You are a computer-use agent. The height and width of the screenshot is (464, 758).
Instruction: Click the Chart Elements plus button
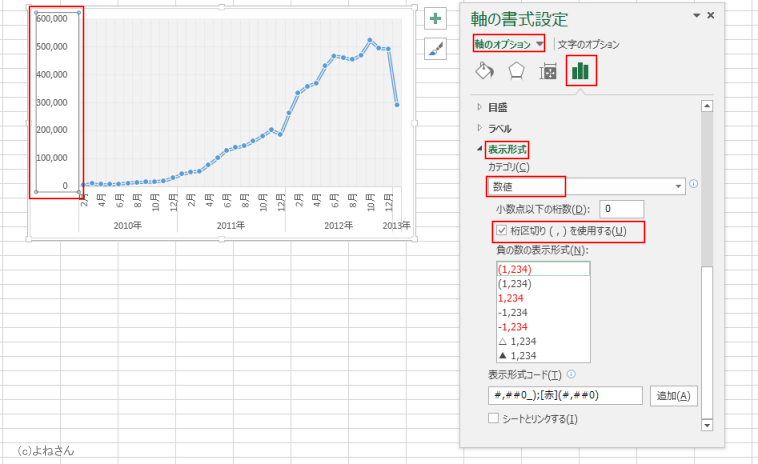(x=435, y=19)
